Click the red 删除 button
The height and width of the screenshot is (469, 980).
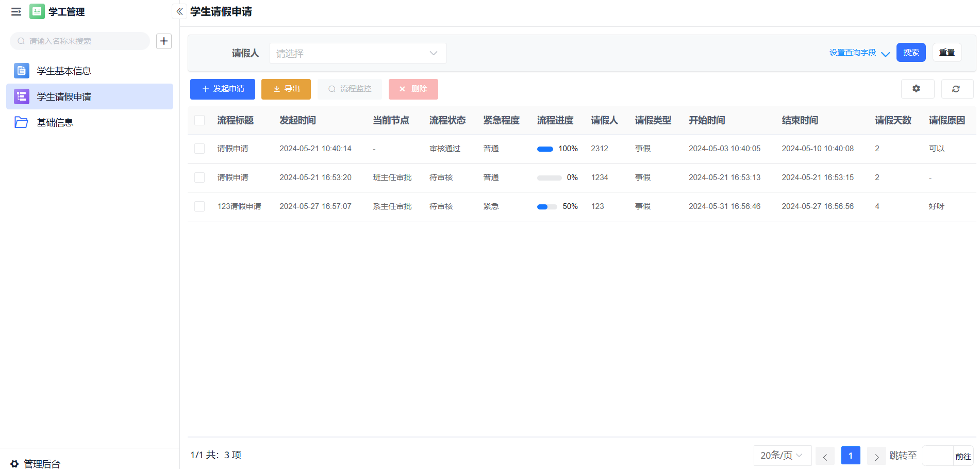(x=413, y=89)
